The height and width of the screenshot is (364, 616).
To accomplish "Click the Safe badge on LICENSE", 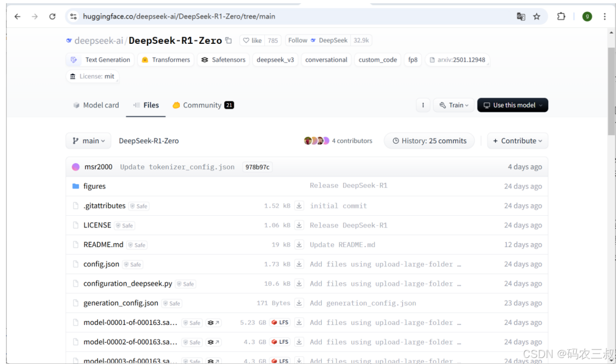I will point(124,225).
